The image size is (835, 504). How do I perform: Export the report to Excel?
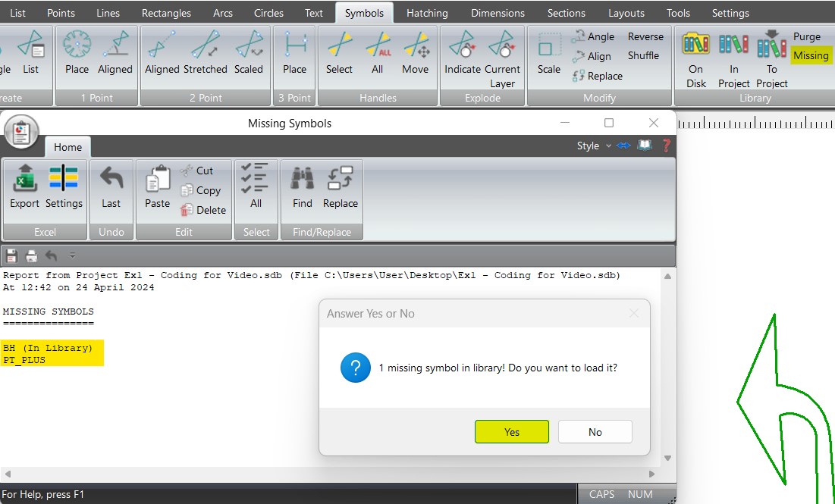(x=24, y=186)
